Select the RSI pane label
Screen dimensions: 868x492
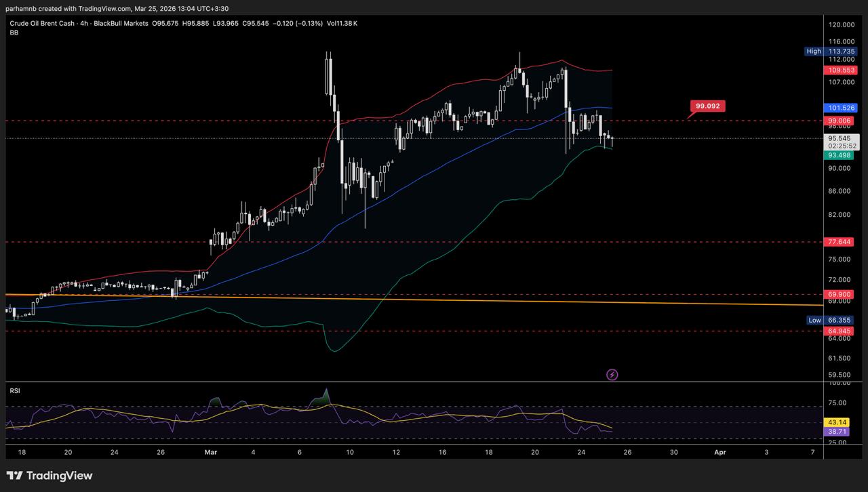pyautogui.click(x=15, y=391)
